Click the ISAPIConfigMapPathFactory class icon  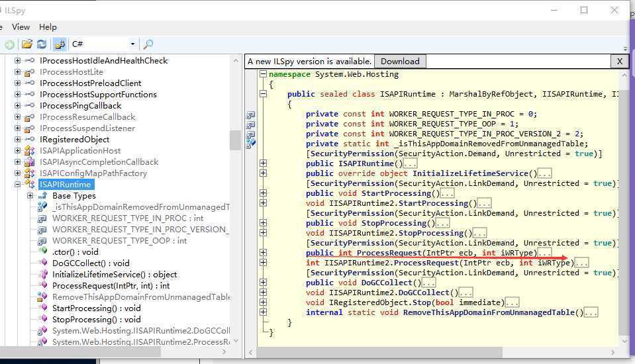[29, 173]
